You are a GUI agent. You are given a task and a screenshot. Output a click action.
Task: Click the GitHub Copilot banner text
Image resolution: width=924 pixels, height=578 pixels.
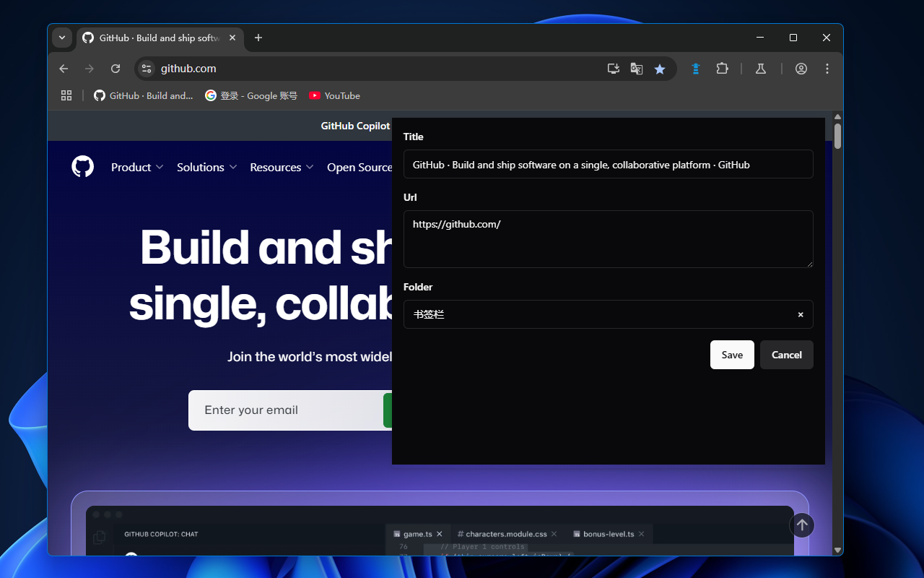tap(356, 126)
